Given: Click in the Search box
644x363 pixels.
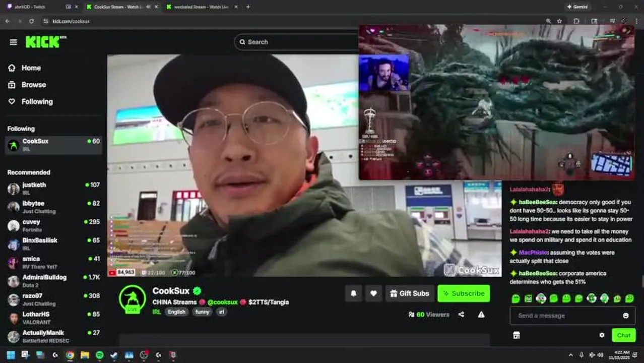Looking at the screenshot, I should tap(297, 42).
